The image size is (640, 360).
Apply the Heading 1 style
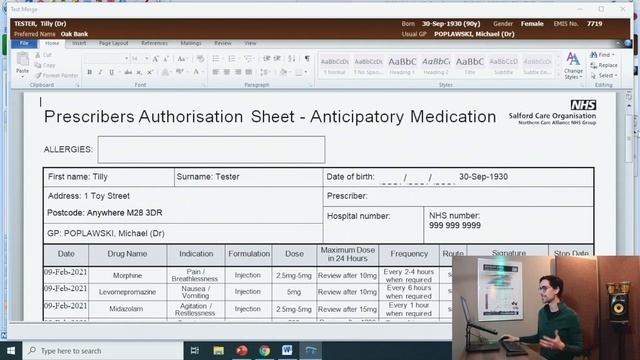coord(402,66)
